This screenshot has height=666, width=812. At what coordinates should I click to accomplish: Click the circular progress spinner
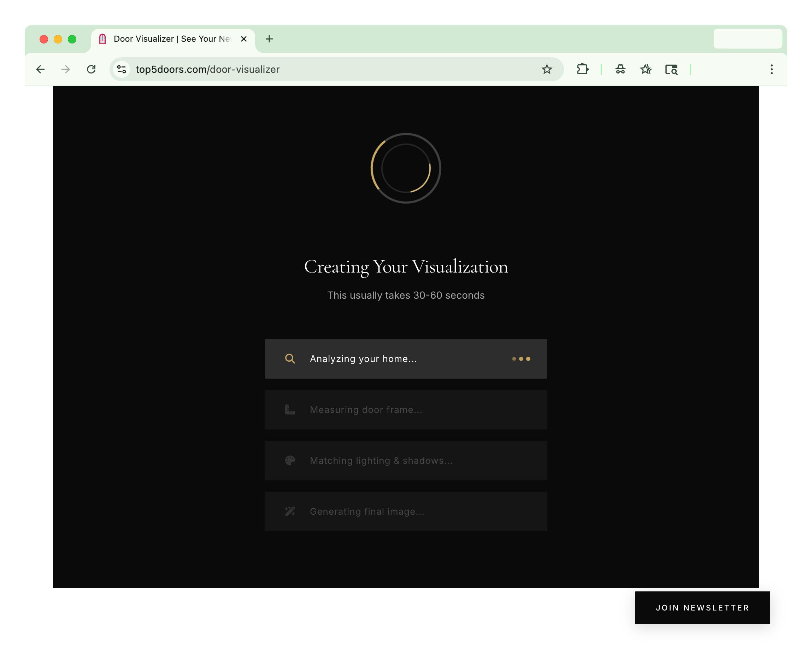pos(405,168)
